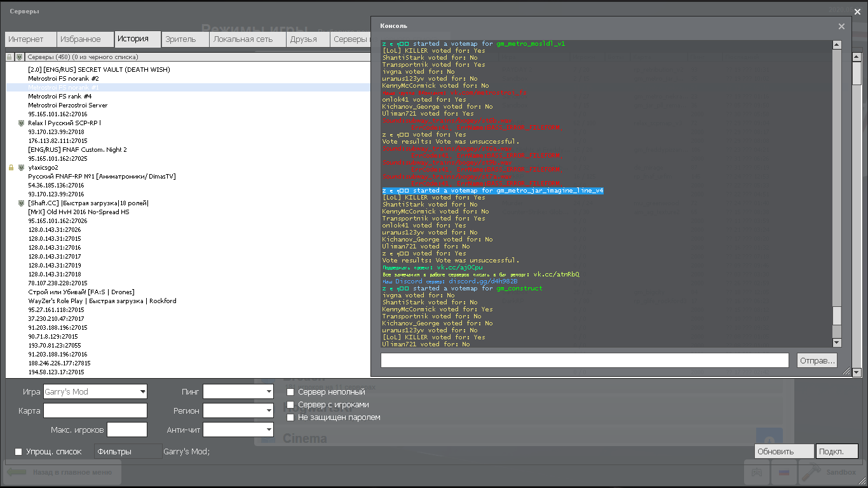Click the padlock icon next to ytaxicsgo2

11,168
